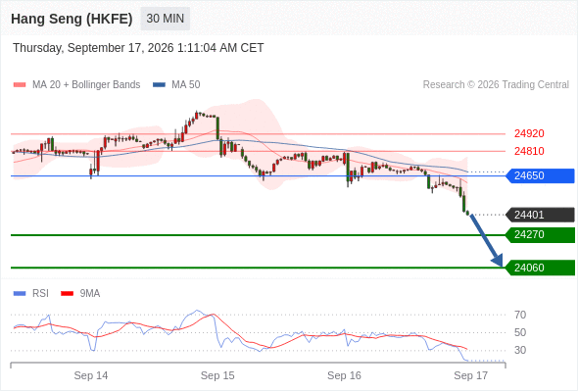
Task: Click the blue 24650 pivot price tag
Action: (540, 175)
